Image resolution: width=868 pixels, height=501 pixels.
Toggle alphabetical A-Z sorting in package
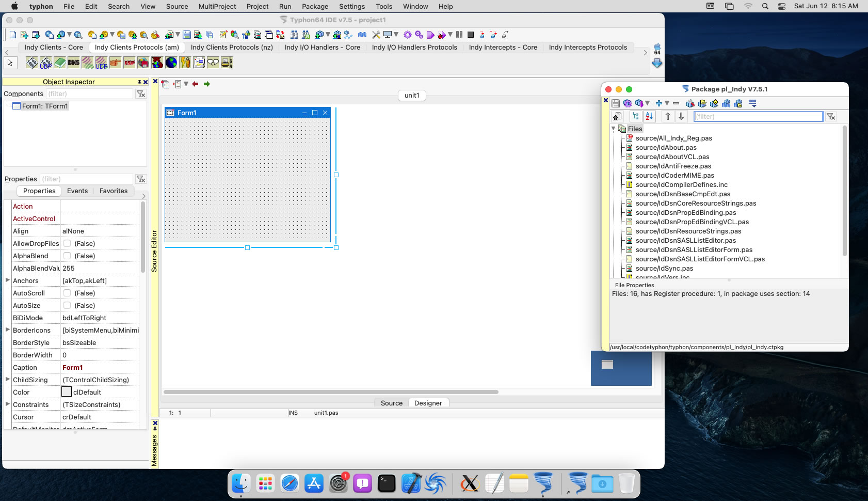[x=649, y=116]
